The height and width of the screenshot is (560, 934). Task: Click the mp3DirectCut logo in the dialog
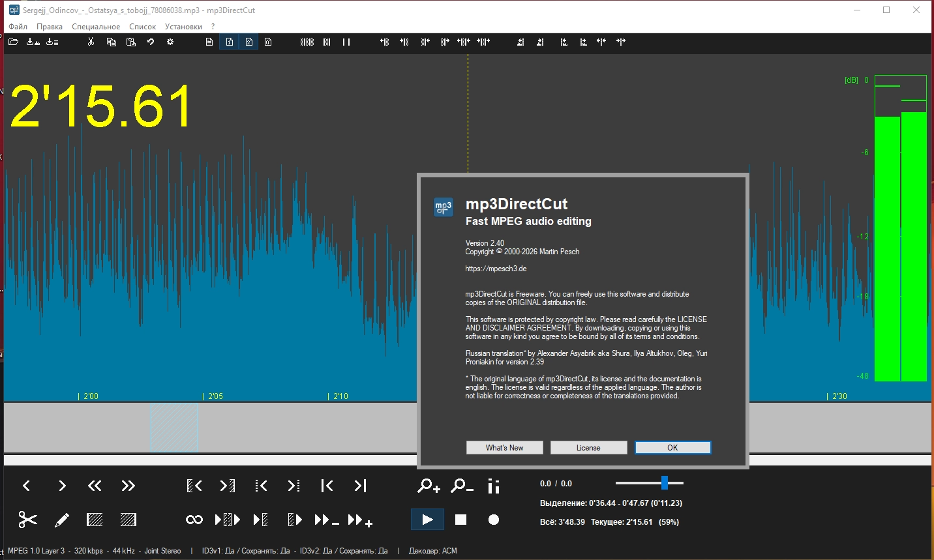444,207
